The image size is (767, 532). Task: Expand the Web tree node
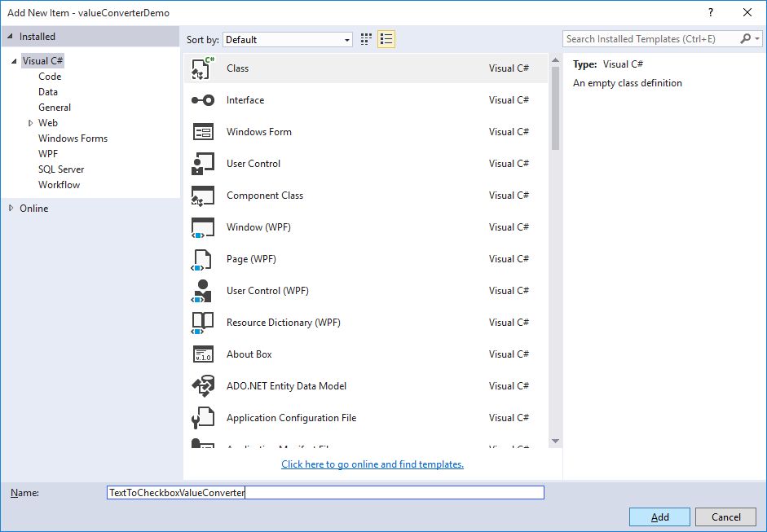point(30,123)
